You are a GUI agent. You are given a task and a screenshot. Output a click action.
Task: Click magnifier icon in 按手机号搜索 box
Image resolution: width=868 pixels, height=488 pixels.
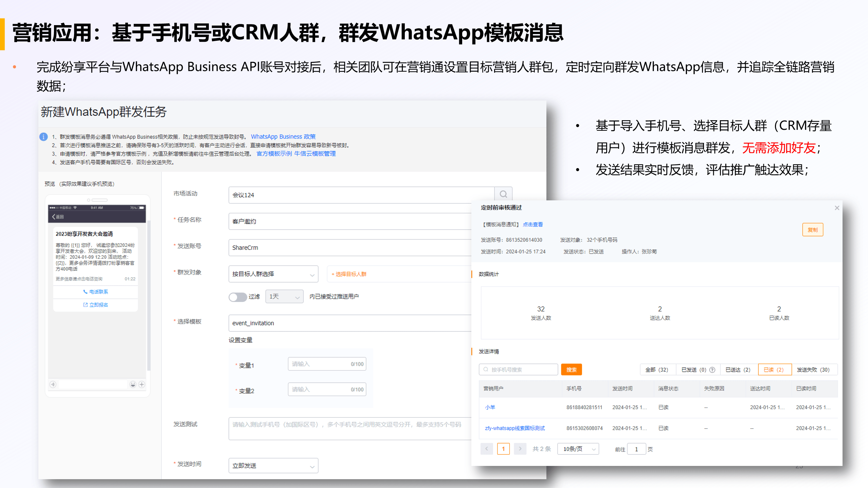(x=486, y=369)
